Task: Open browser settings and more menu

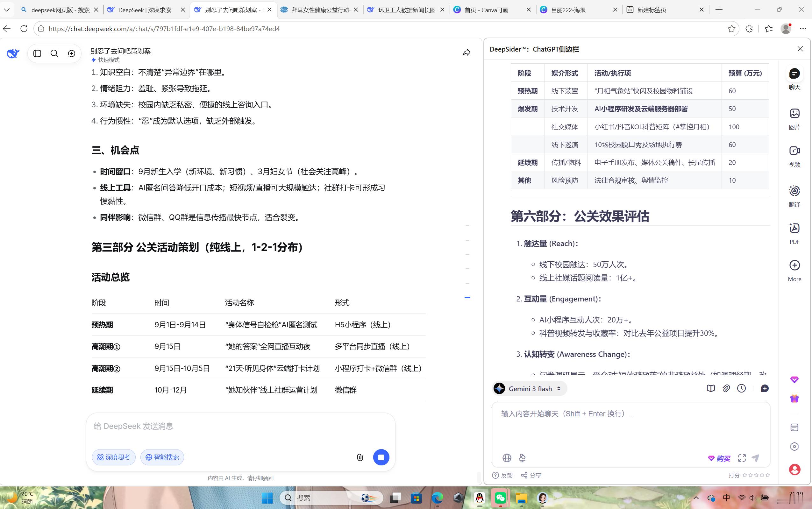Action: 803,29
